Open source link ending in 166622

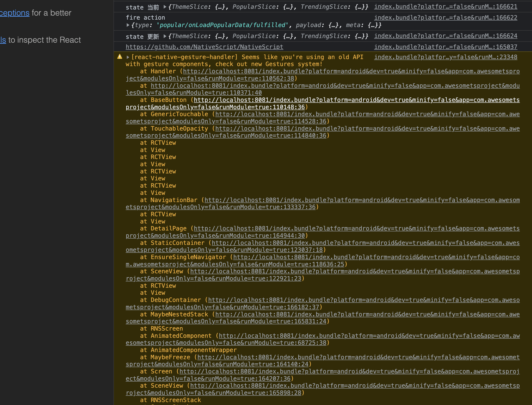(445, 18)
